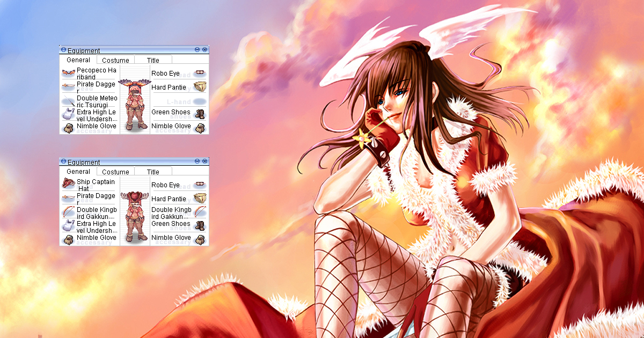Click Nimble Glove icon under Green Shoes, Pecopeco window
Screen dimensions: 644x338
click(x=200, y=128)
